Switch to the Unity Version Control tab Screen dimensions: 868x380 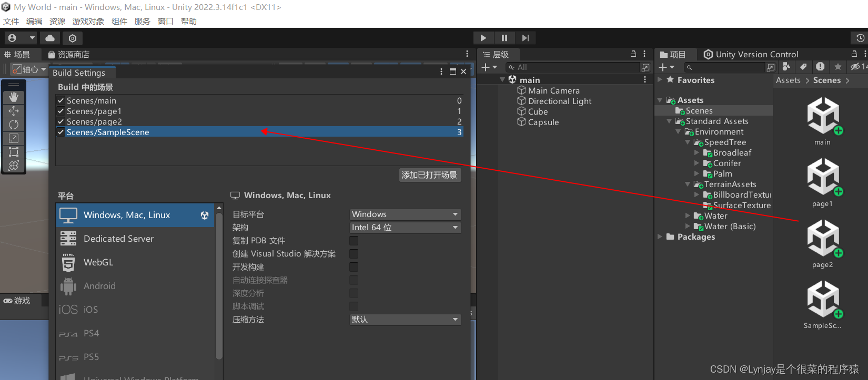pos(751,54)
